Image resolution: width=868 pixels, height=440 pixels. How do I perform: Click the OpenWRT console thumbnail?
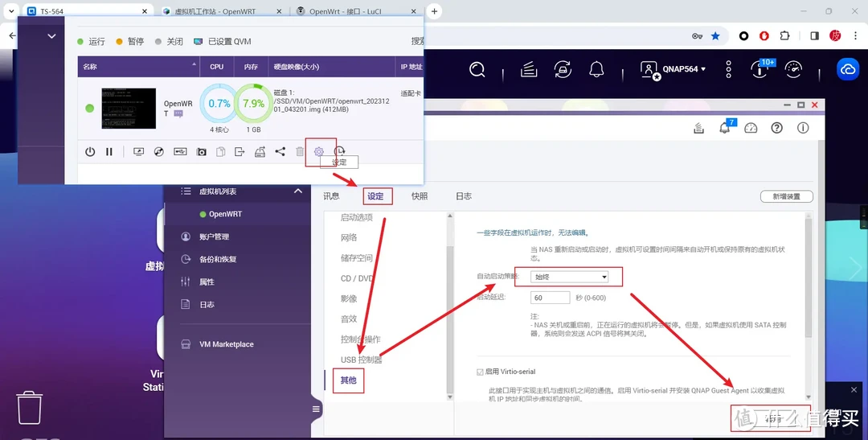tap(129, 108)
